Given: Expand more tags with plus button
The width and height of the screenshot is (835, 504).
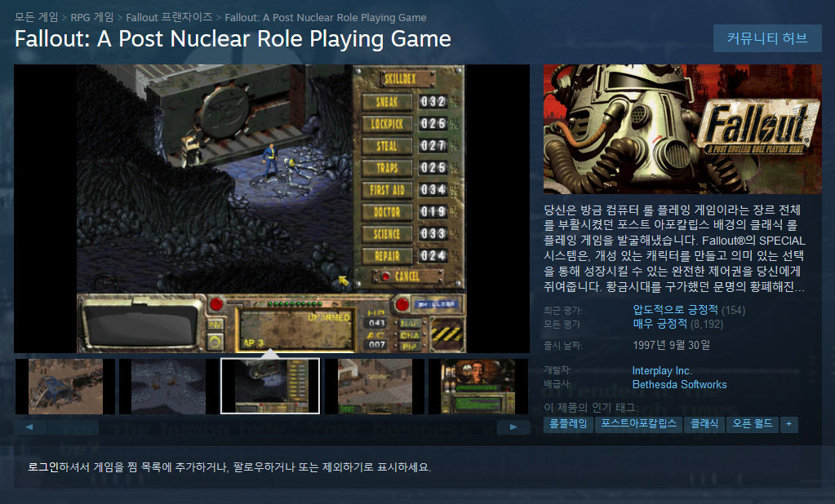Looking at the screenshot, I should [x=788, y=424].
